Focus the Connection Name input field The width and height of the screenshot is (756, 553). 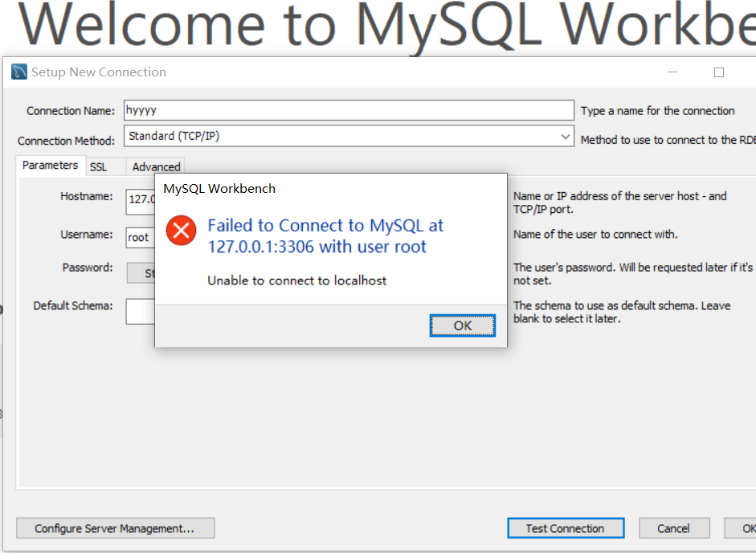tap(349, 110)
